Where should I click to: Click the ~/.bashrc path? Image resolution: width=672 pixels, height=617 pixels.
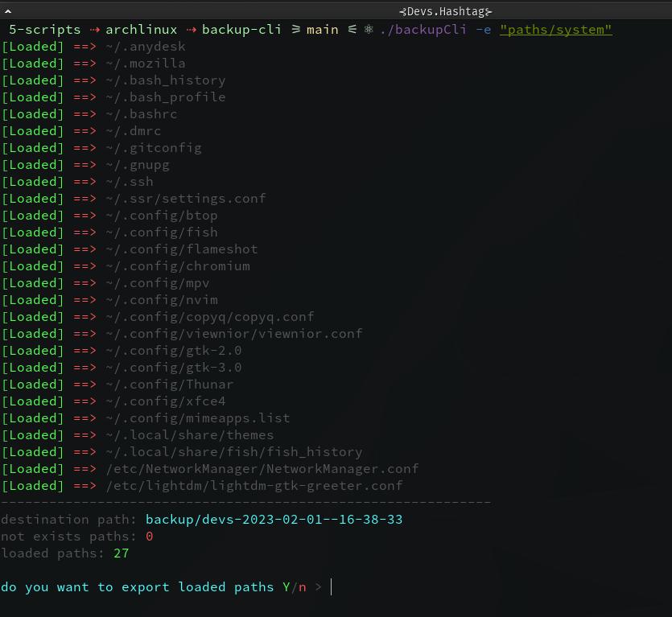142,114
